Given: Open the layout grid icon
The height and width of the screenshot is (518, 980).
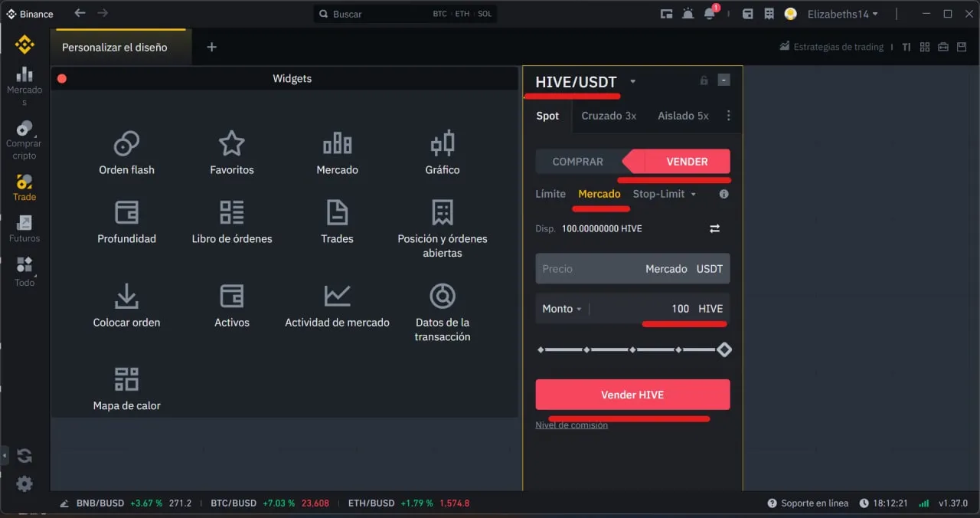Looking at the screenshot, I should point(925,47).
